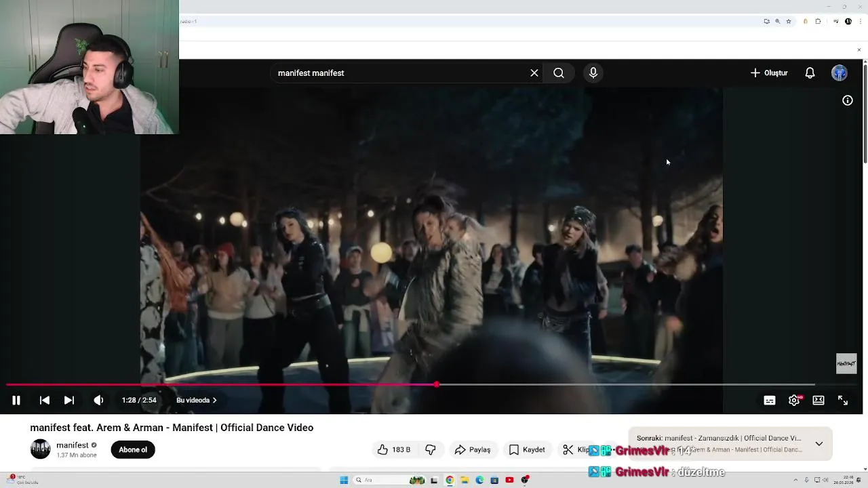Open the YouTube account avatar menu
This screenshot has height=488, width=868.
[840, 73]
